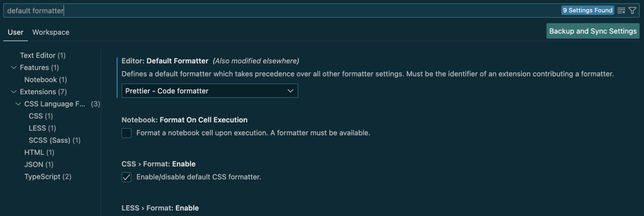Image resolution: width=644 pixels, height=216 pixels.
Task: Enable Format On Cell Execution checkbox
Action: [x=127, y=133]
